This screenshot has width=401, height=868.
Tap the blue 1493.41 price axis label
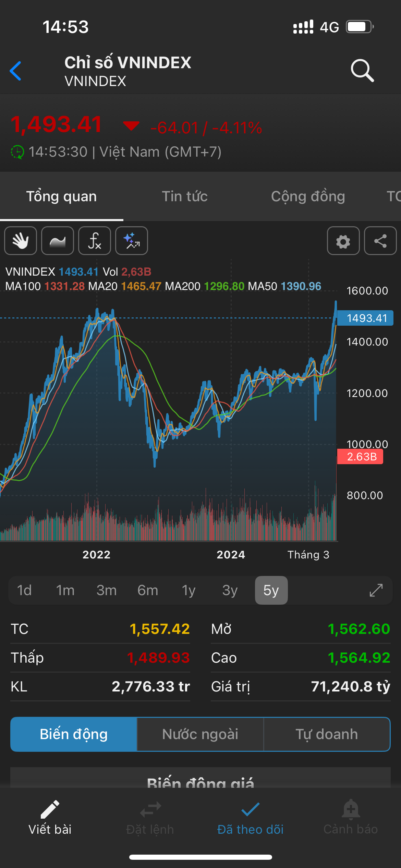(365, 318)
